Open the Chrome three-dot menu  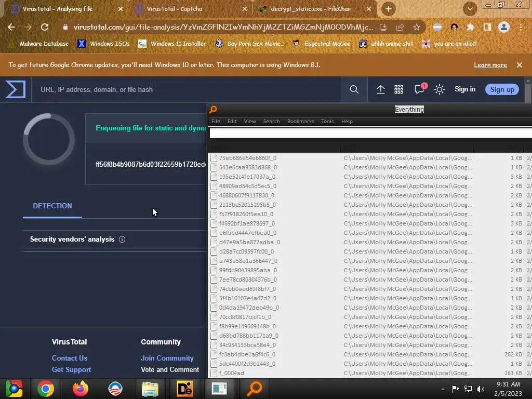(521, 27)
